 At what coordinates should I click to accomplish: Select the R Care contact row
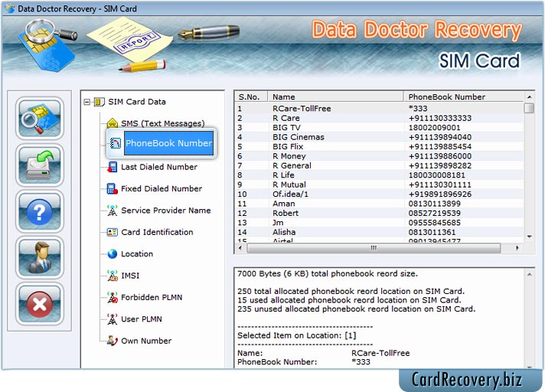coord(380,118)
